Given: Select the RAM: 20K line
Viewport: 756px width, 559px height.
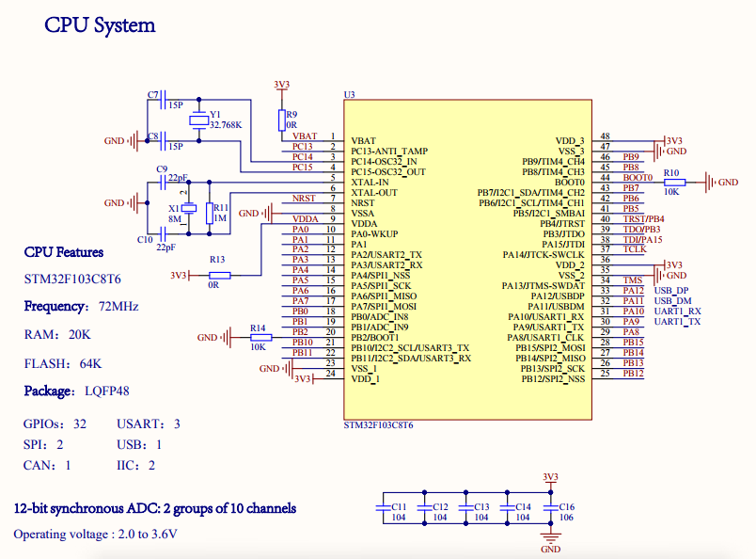Looking at the screenshot, I should point(57,334).
